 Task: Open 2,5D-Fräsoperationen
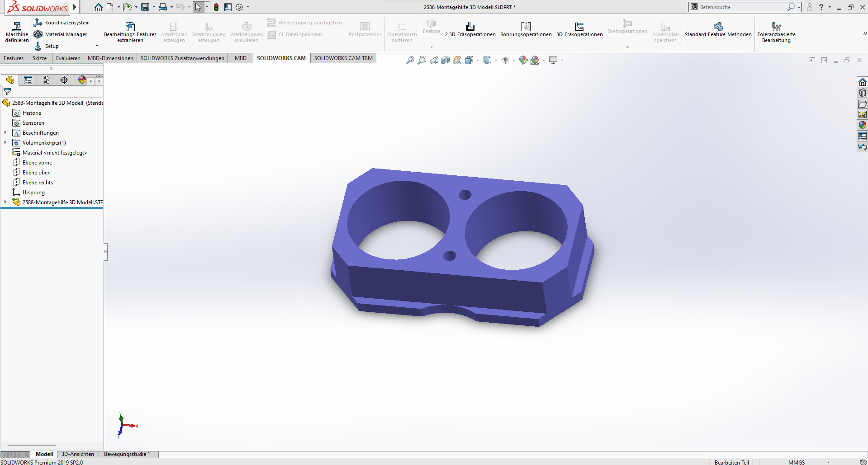click(470, 30)
